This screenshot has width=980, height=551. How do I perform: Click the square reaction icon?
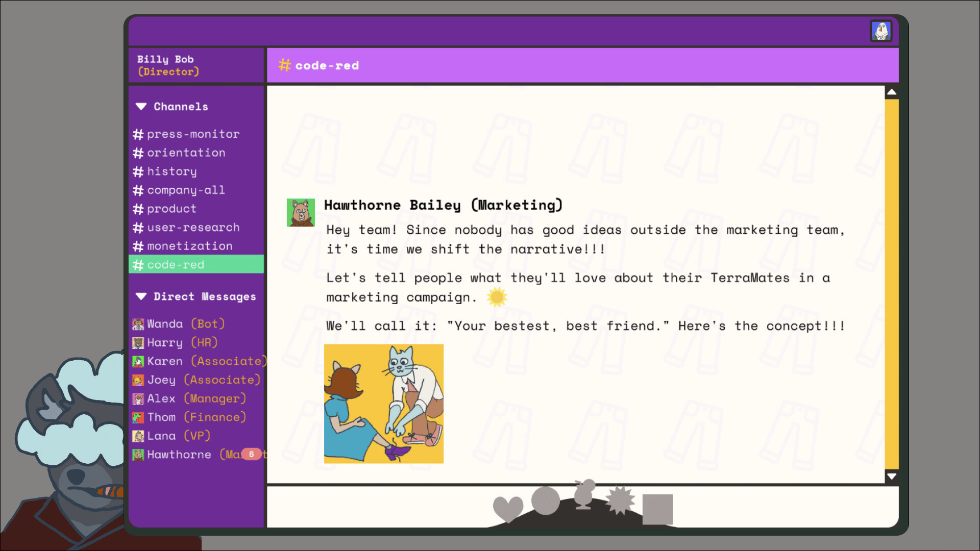point(657,509)
